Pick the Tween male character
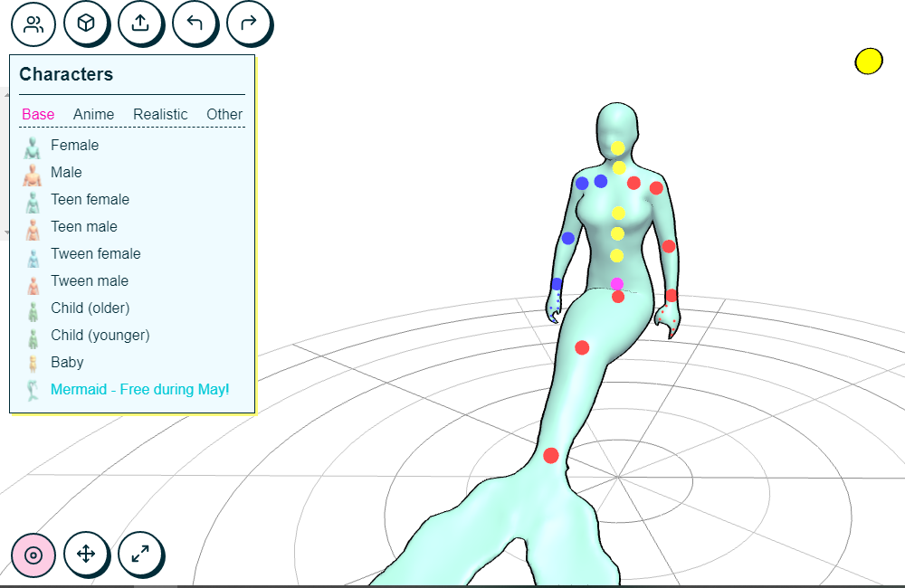This screenshot has width=905, height=588. pyautogui.click(x=90, y=281)
